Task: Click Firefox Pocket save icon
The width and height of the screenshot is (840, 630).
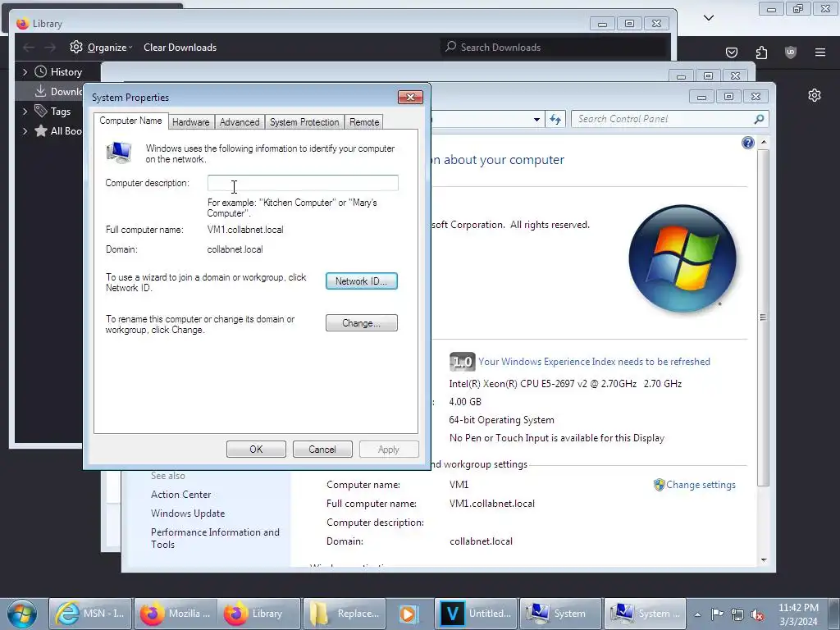Action: point(732,52)
